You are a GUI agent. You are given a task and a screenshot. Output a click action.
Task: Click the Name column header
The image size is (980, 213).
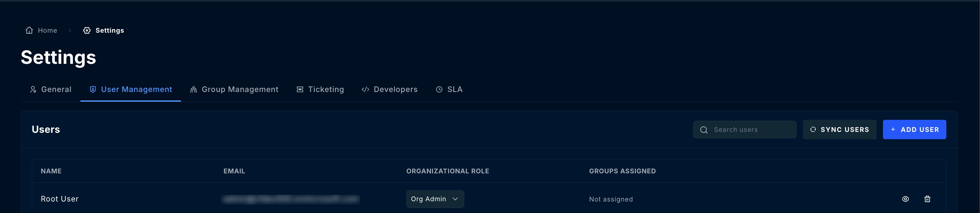click(x=51, y=171)
